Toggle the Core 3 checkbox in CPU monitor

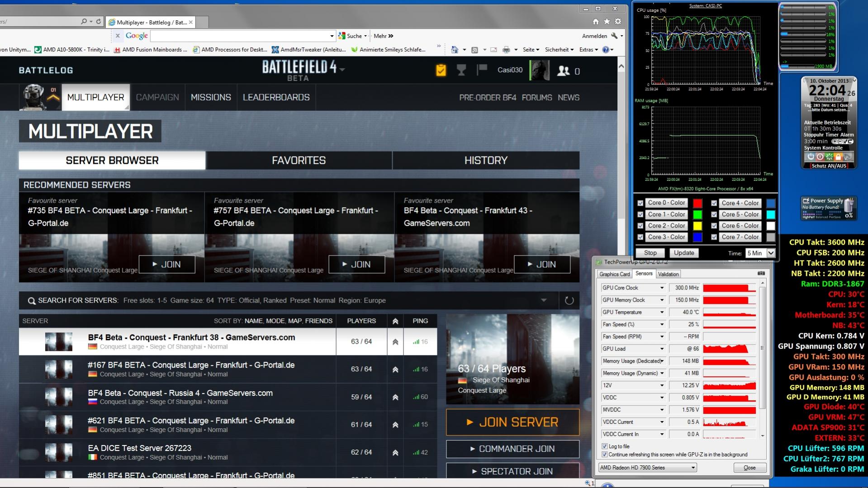pos(640,237)
